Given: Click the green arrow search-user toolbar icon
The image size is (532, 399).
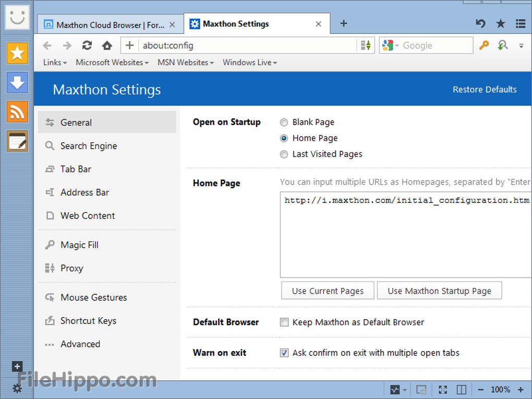Looking at the screenshot, I should tap(502, 45).
